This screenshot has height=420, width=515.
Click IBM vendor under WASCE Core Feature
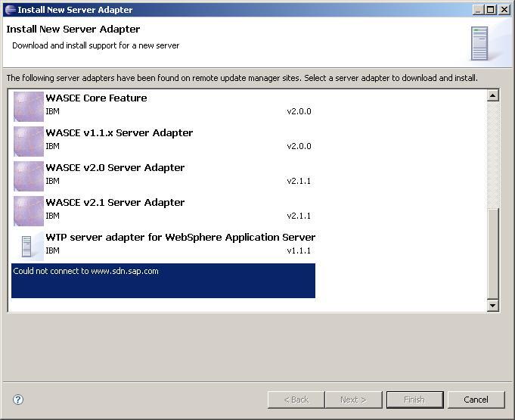[52, 111]
